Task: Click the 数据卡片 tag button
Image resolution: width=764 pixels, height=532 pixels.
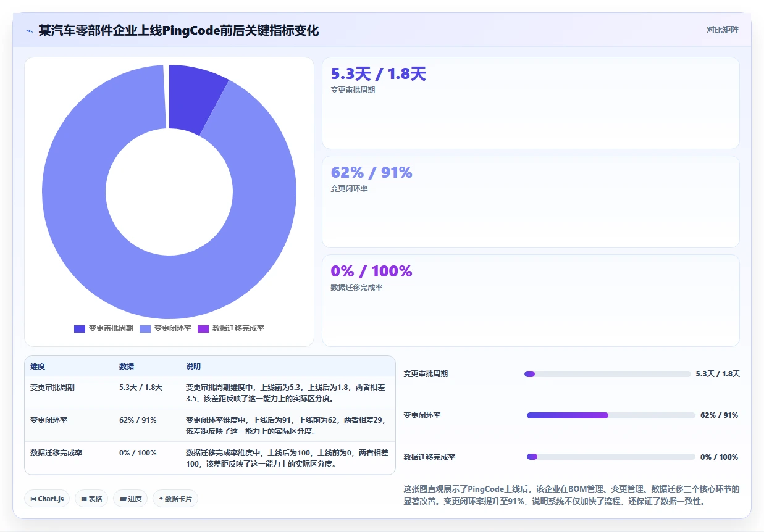Action: pos(175,499)
